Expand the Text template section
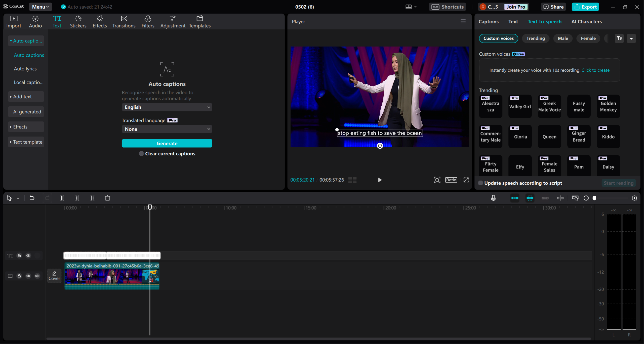The height and width of the screenshot is (344, 644). point(26,142)
